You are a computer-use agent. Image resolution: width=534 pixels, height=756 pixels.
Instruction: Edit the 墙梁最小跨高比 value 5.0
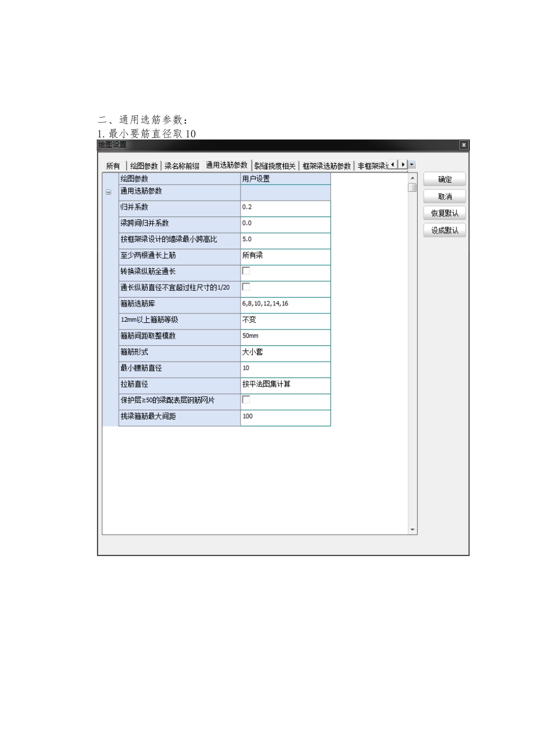[286, 241]
